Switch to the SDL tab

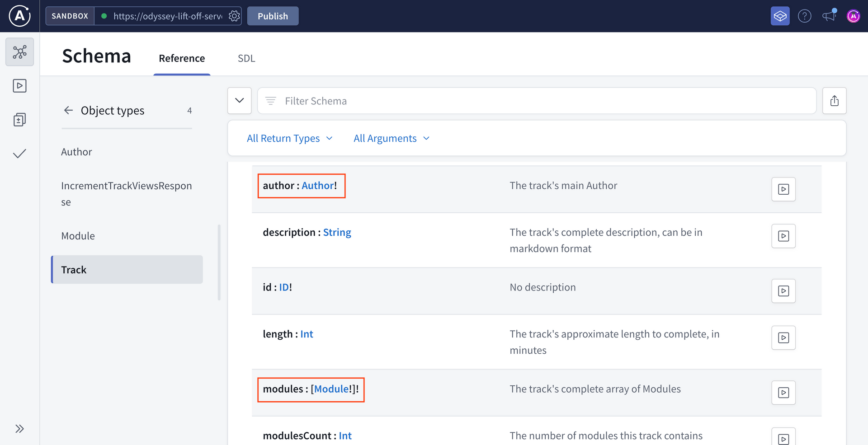click(x=246, y=58)
